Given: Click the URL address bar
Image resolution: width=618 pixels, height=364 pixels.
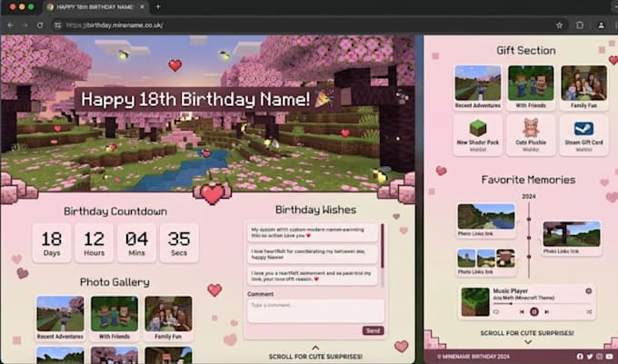Looking at the screenshot, I should pos(307,25).
